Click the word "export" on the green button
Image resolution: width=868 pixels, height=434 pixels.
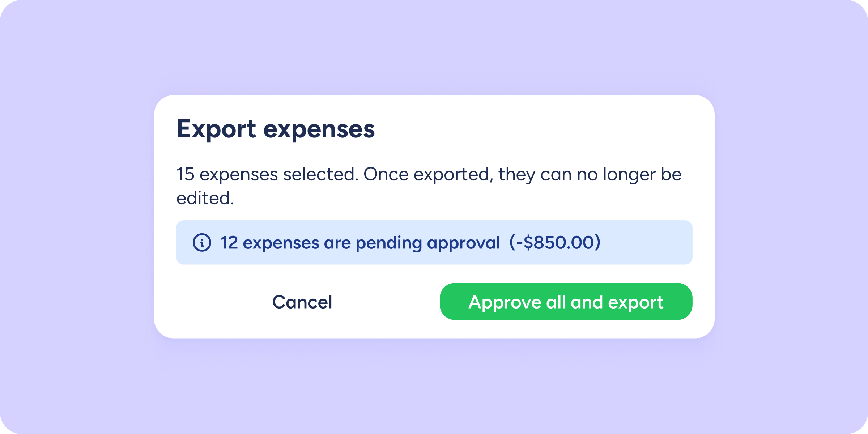point(635,302)
